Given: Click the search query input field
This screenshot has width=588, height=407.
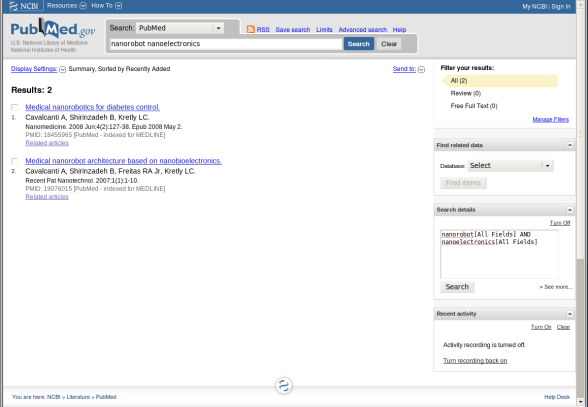Looking at the screenshot, I should coord(226,44).
